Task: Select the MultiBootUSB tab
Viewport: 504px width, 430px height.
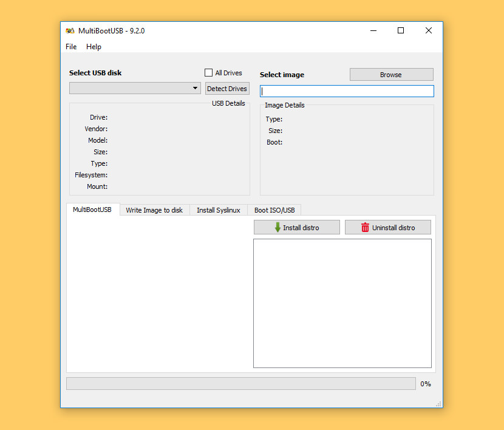Action: pyautogui.click(x=93, y=210)
